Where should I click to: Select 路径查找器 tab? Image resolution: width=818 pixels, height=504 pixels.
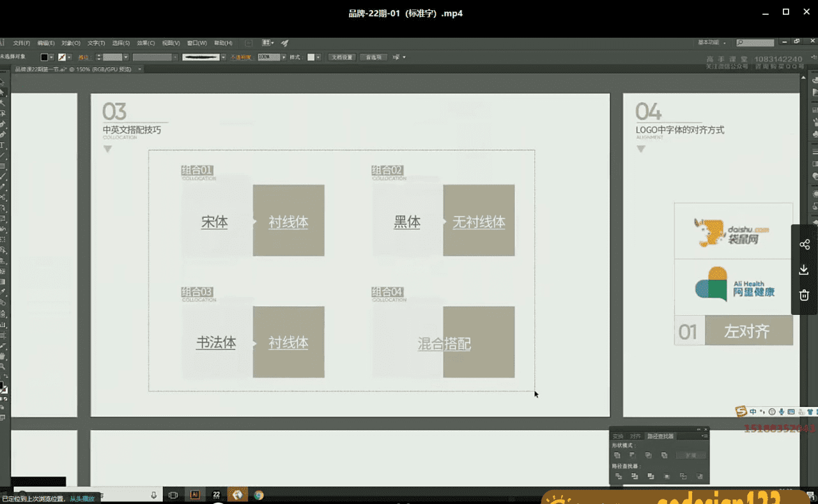point(661,436)
